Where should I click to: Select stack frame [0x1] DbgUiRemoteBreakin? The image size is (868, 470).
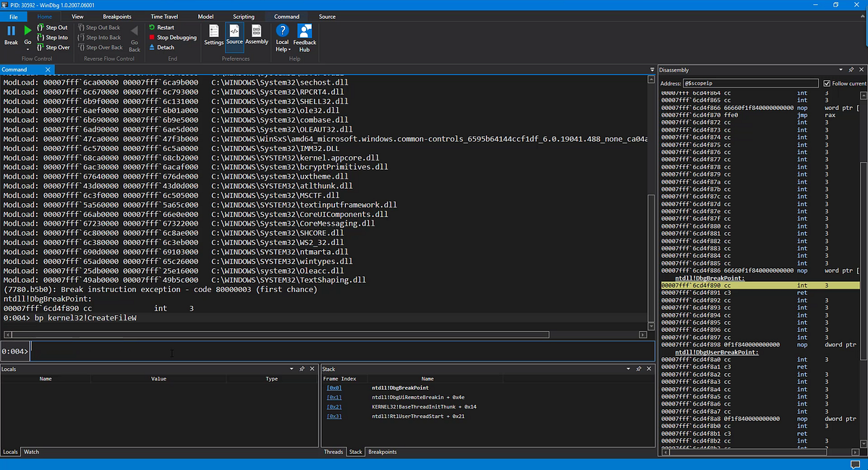[333, 397]
